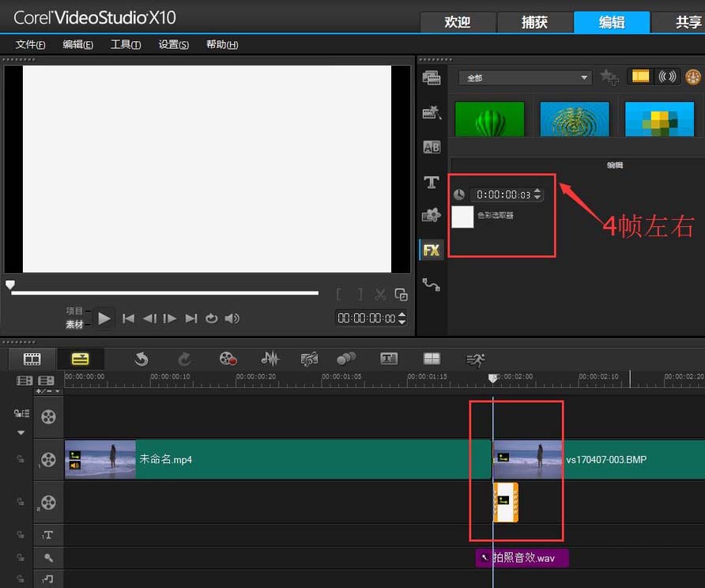Show video filters in the library
The height and width of the screenshot is (588, 705).
tap(640, 76)
